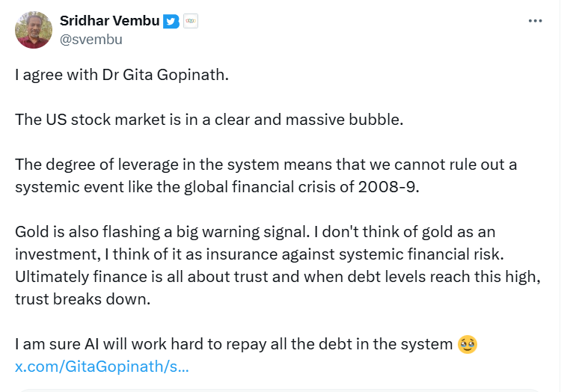Click the blue Twitter verified badge
Screen dimensions: 573x392
(171, 21)
